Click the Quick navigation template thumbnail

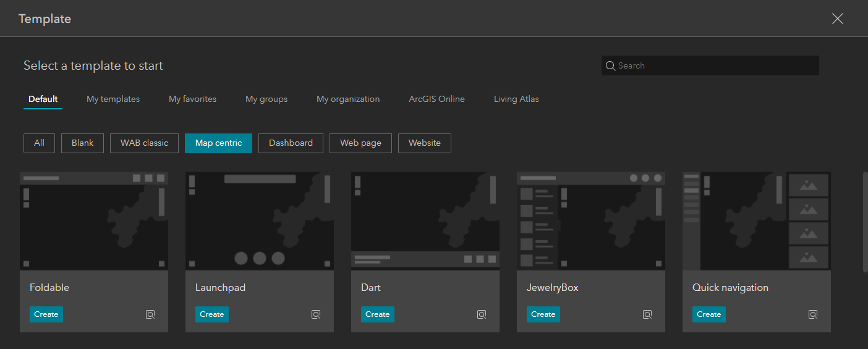[757, 221]
